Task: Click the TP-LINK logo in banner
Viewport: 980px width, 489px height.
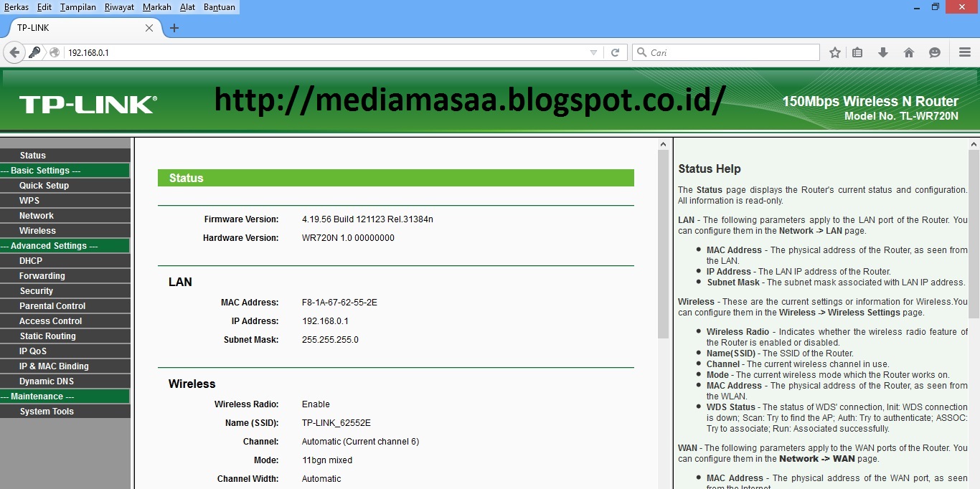Action: [88, 105]
